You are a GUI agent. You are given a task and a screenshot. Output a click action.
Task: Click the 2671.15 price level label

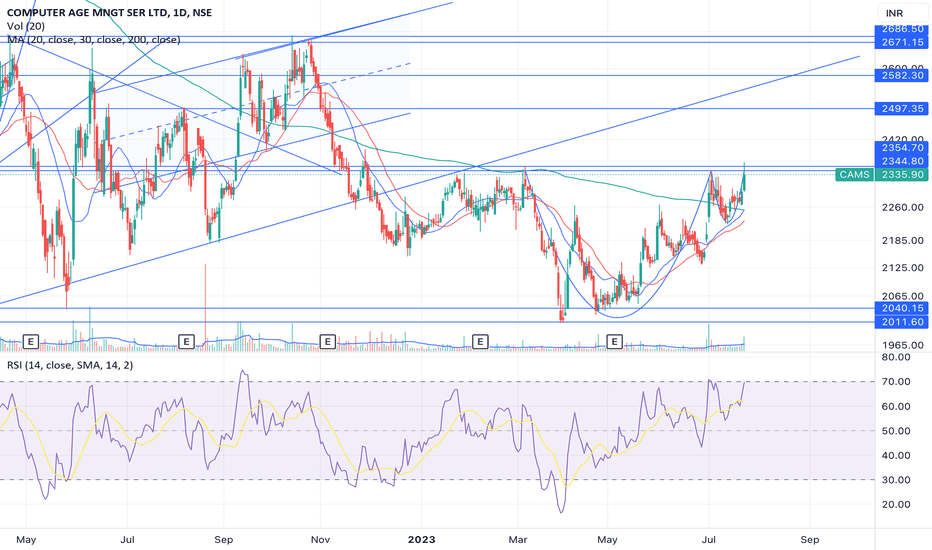point(902,42)
